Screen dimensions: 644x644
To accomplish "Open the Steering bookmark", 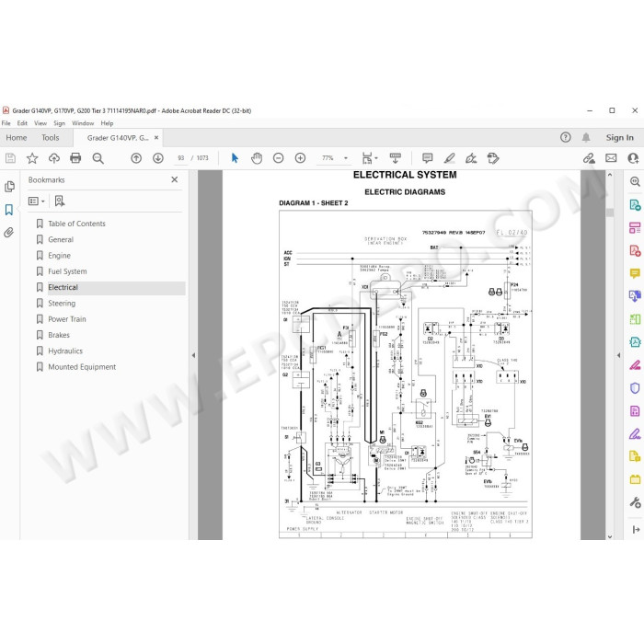I will point(62,303).
